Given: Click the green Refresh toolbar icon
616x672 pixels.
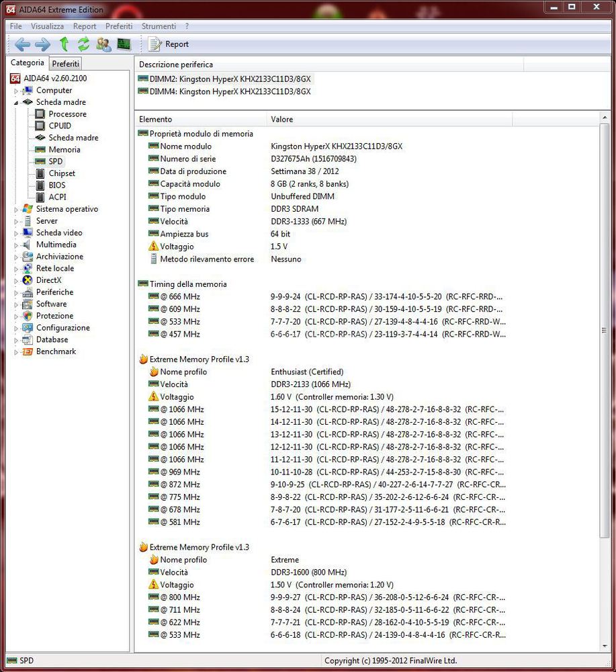Looking at the screenshot, I should [83, 44].
